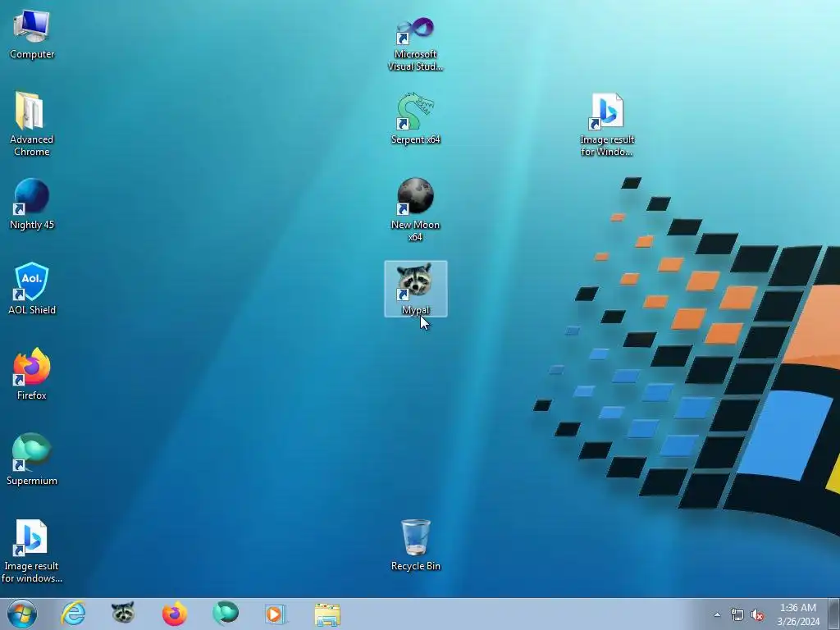Image resolution: width=840 pixels, height=630 pixels.
Task: Show hidden tray icons arrow
Action: click(x=717, y=614)
